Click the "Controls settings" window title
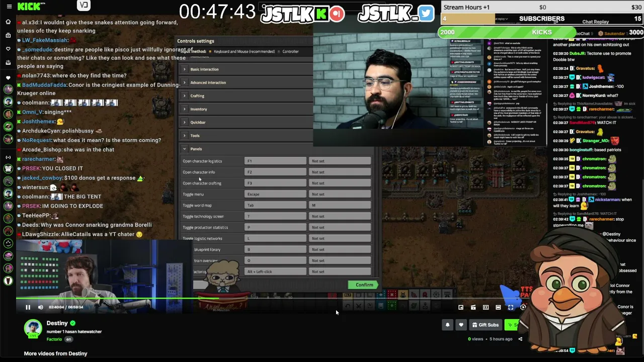The image size is (644, 362). click(196, 41)
